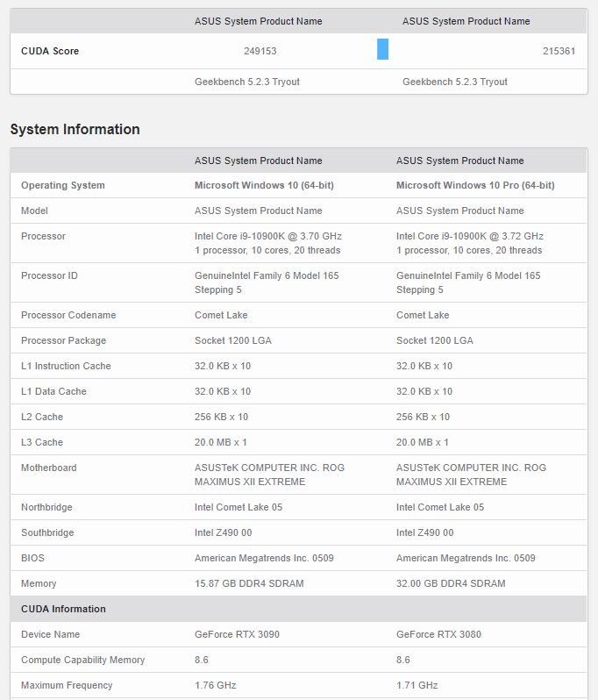This screenshot has width=598, height=700.
Task: Click the L3 Cache label
Action: click(x=42, y=442)
